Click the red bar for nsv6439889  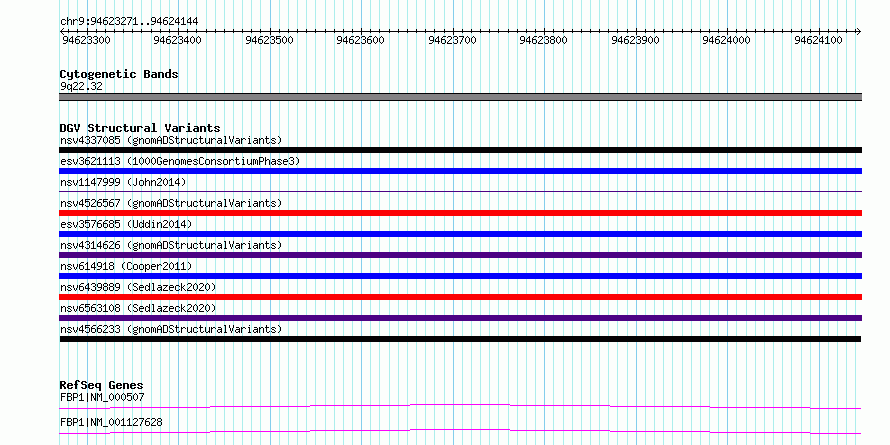[460, 297]
